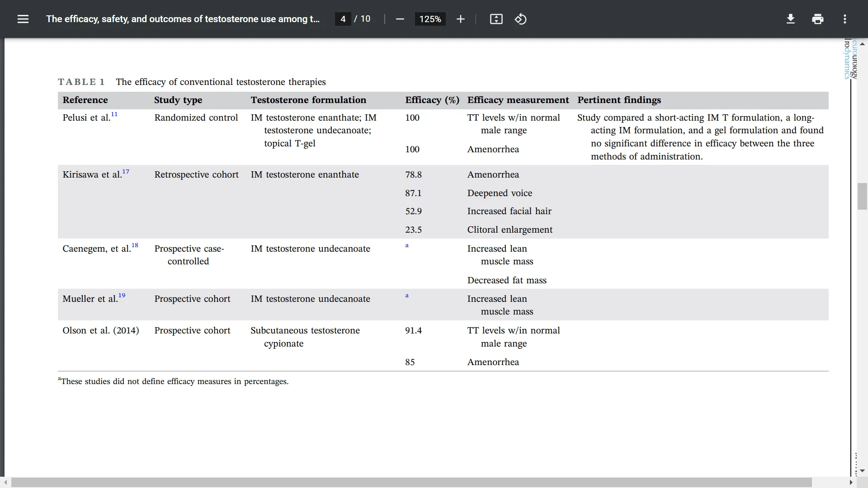This screenshot has height=488, width=868.
Task: Click 'Deepened voice' measurement text
Action: [500, 193]
